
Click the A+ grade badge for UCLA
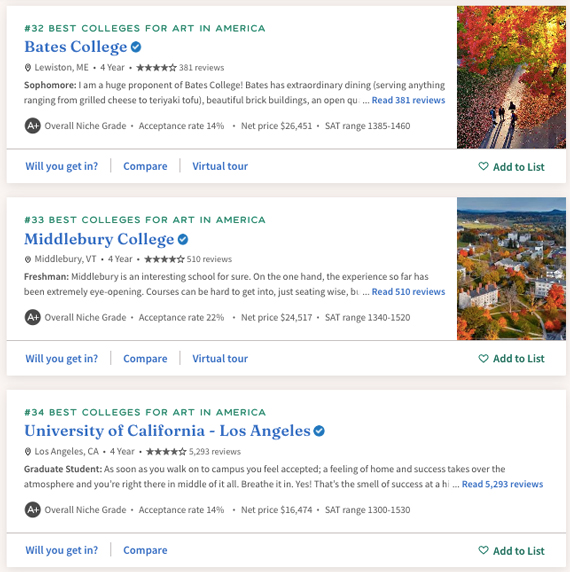click(32, 510)
